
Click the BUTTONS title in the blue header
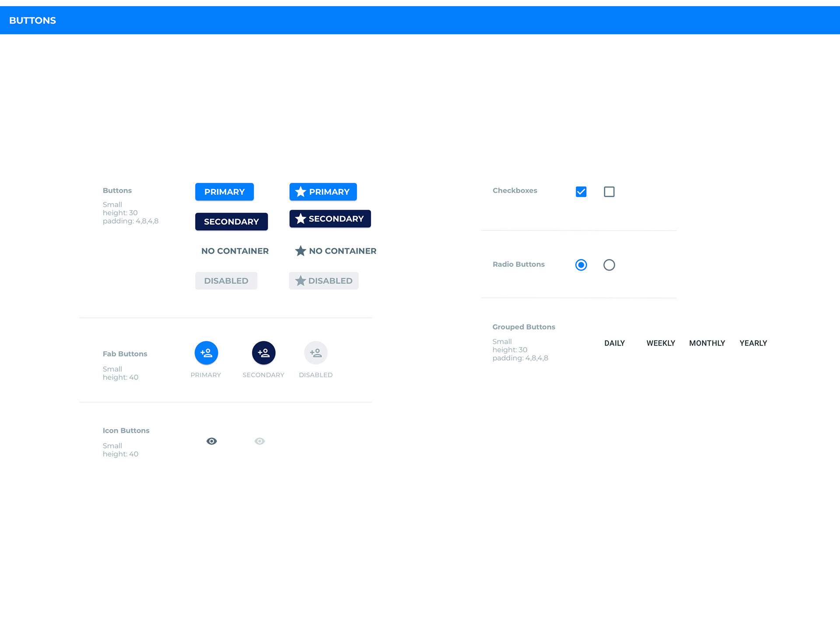[32, 20]
